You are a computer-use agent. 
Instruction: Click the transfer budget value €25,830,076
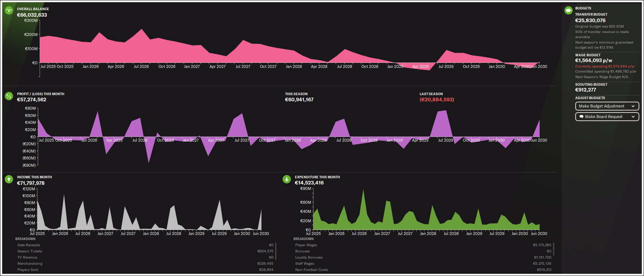(591, 20)
